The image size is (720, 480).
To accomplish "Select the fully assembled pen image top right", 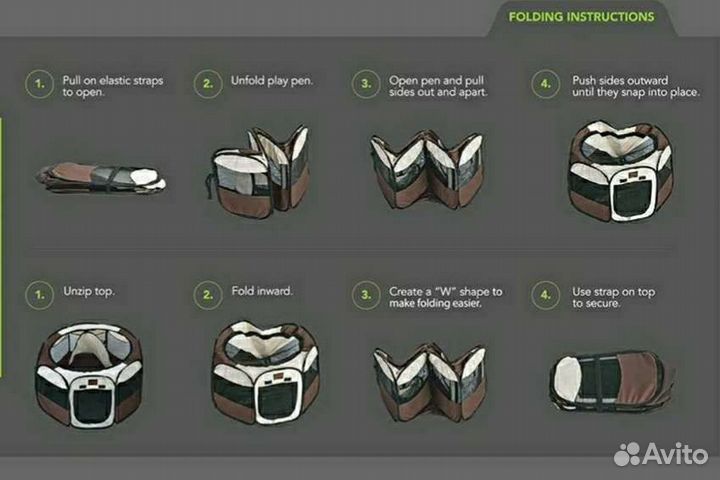I will [621, 171].
